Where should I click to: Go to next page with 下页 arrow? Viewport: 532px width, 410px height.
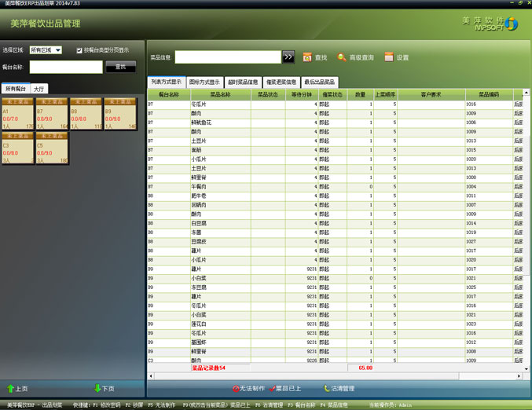pos(104,388)
